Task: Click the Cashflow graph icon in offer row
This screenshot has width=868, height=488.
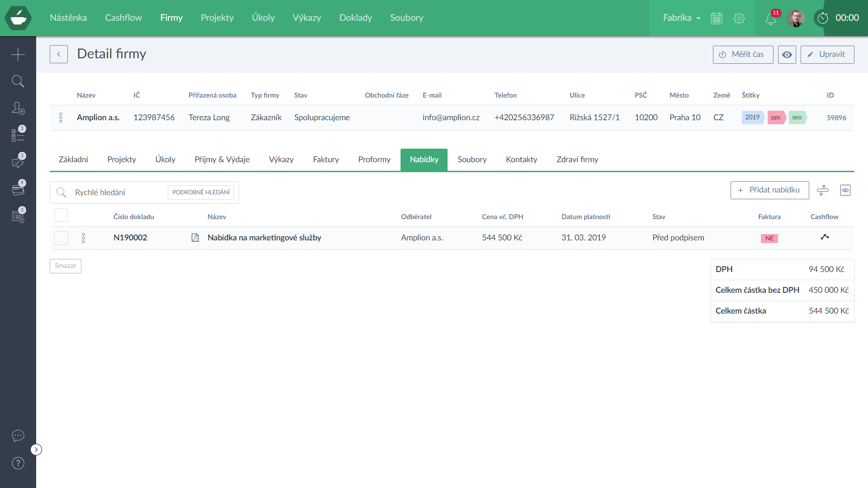Action: (x=825, y=237)
